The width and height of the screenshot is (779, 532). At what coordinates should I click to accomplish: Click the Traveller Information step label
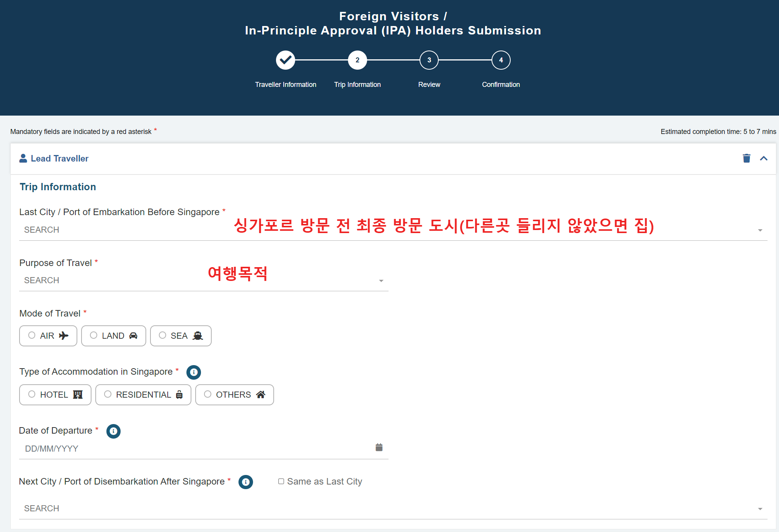click(x=286, y=85)
